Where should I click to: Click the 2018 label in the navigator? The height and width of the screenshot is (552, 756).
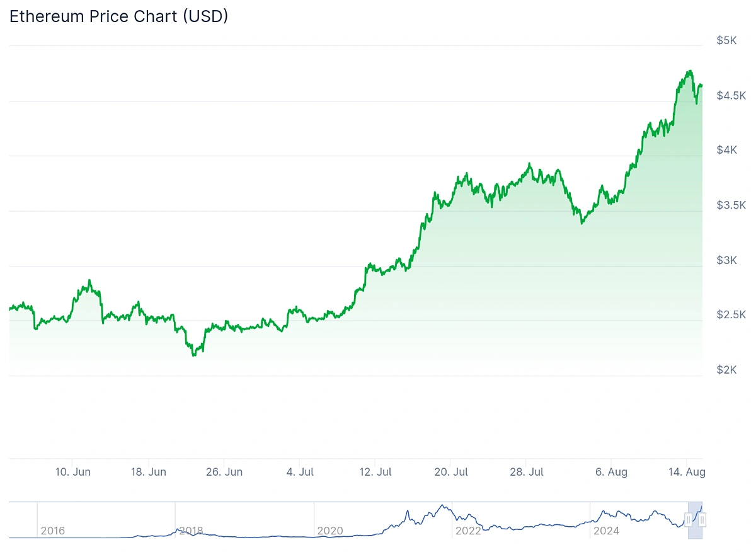point(191,531)
